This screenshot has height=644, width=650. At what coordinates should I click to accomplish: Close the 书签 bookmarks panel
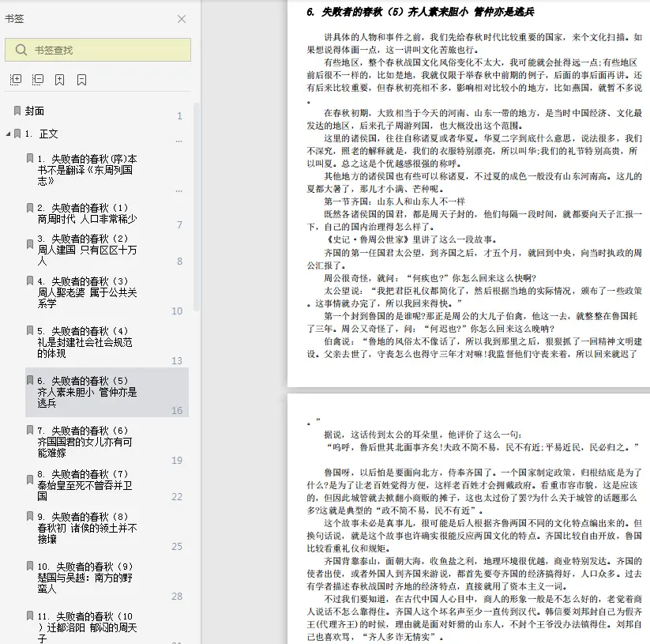pyautogui.click(x=182, y=19)
